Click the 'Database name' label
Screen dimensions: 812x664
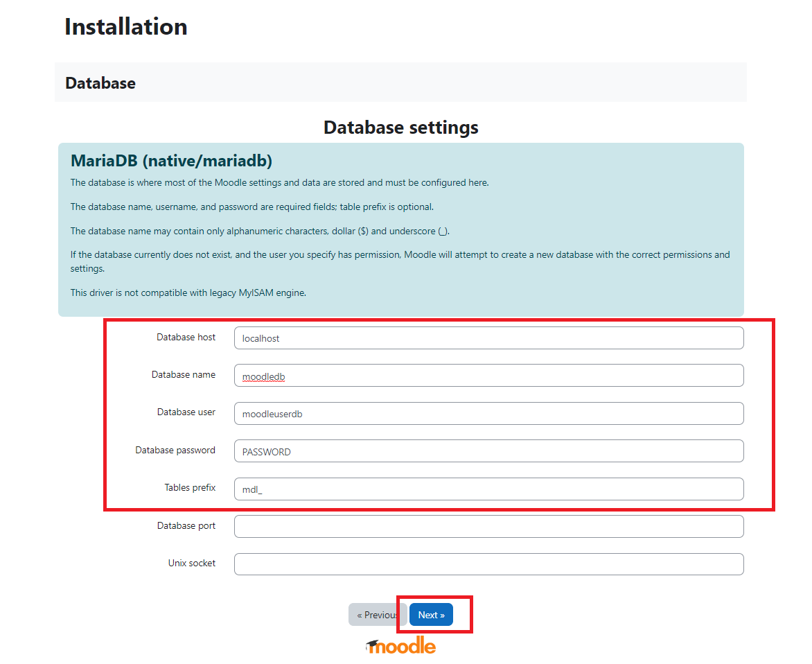tap(184, 374)
